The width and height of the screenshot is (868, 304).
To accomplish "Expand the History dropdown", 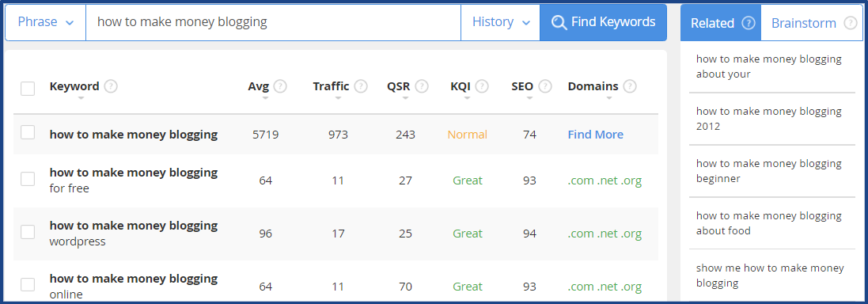I will 500,22.
